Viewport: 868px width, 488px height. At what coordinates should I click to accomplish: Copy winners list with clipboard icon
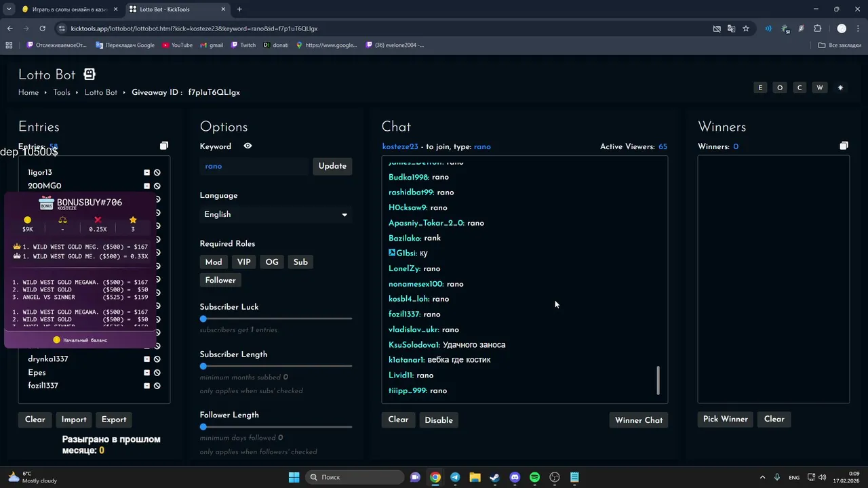tap(844, 146)
